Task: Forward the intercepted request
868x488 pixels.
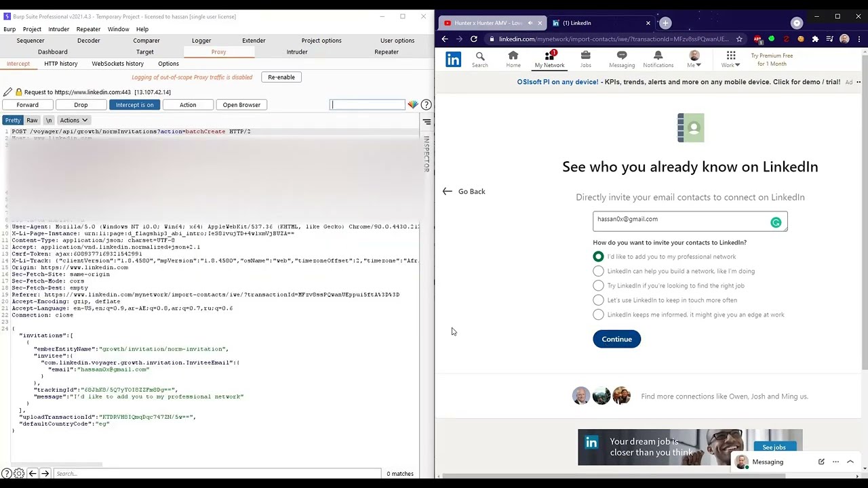Action: point(27,105)
